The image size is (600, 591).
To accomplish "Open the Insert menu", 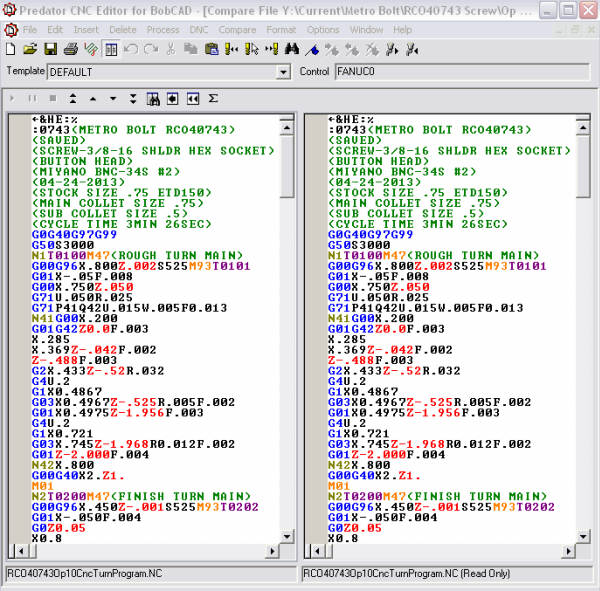I will [86, 29].
